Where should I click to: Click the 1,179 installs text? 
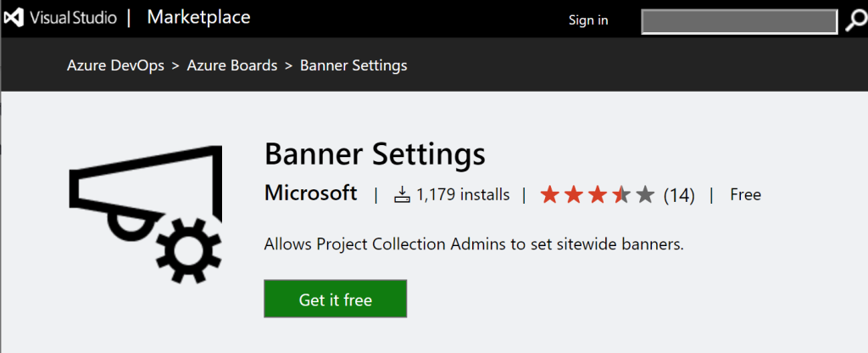tap(464, 194)
